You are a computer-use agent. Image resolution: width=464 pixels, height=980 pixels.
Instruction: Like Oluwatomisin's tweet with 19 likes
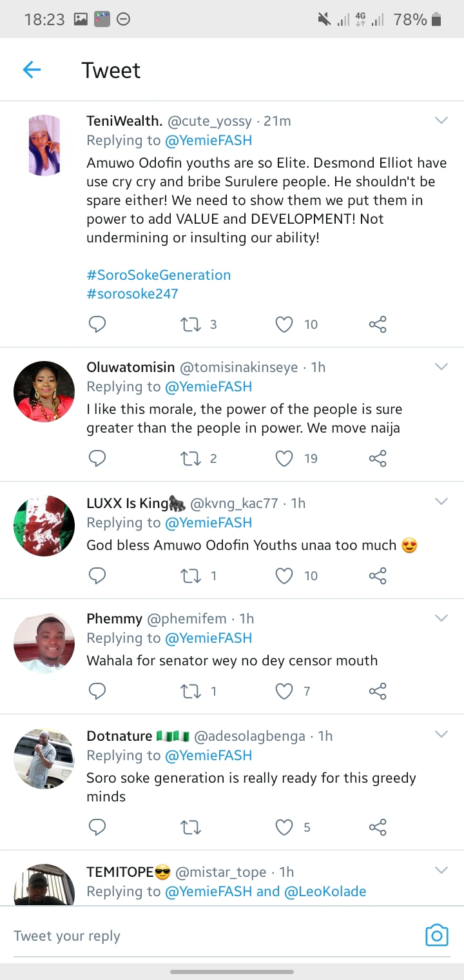click(284, 458)
